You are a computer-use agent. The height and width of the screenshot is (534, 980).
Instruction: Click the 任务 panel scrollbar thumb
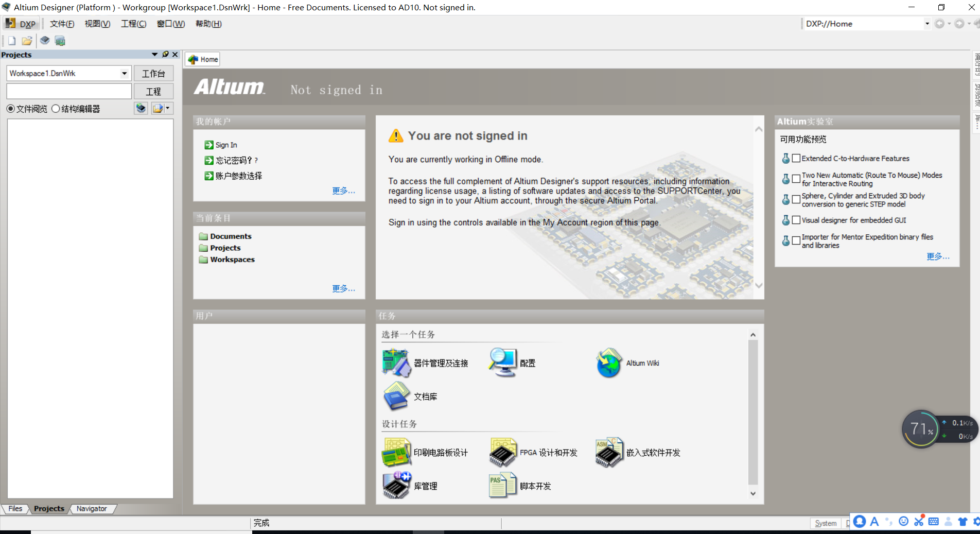click(753, 412)
